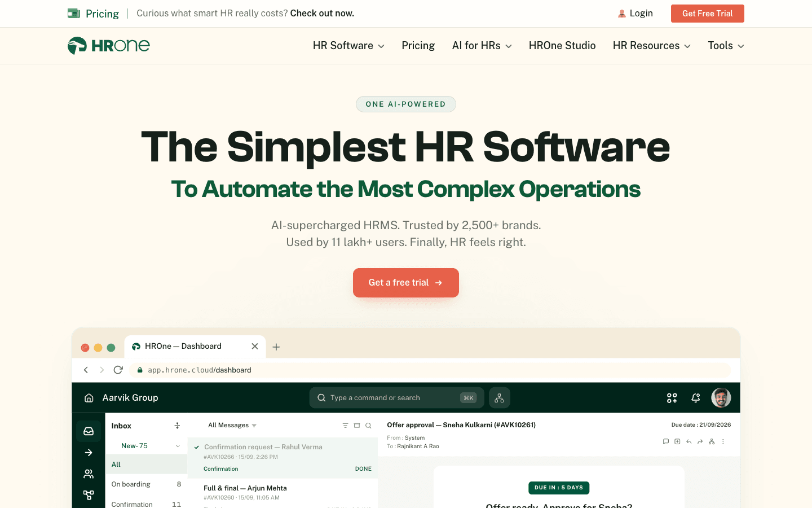Image resolution: width=812 pixels, height=508 pixels.
Task: Click the right-arrow icon in the dashboard sidebar
Action: tap(89, 453)
